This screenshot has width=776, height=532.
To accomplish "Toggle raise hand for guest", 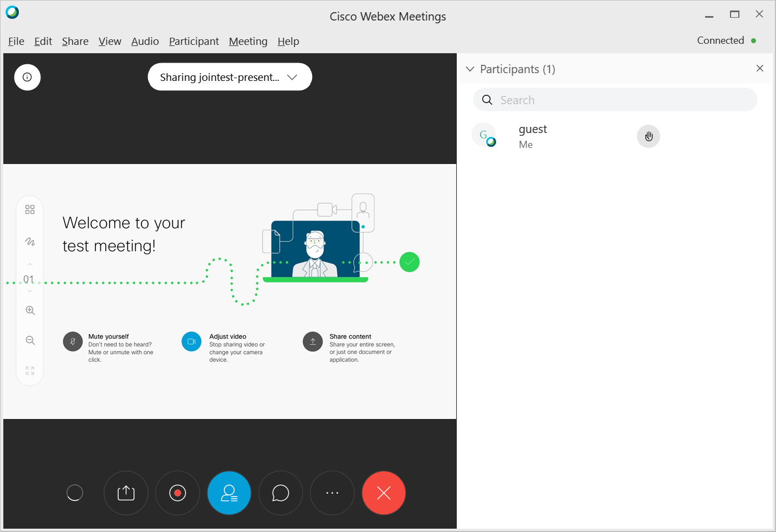I will pos(649,136).
